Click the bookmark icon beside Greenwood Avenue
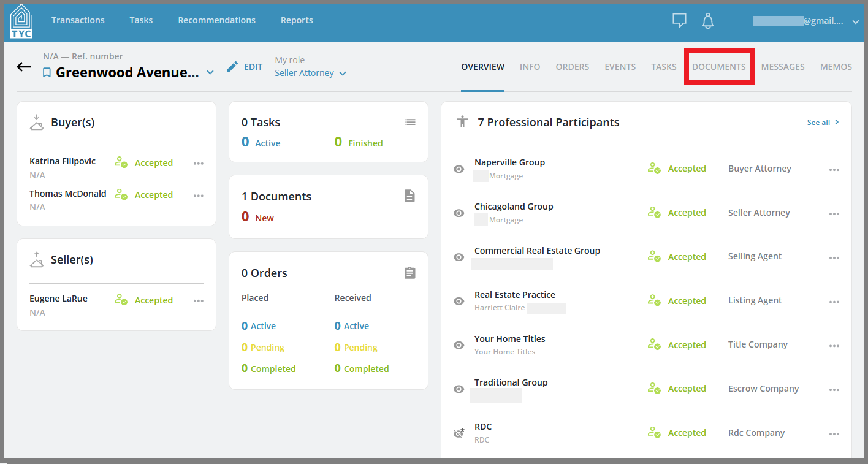The width and height of the screenshot is (868, 464). pyautogui.click(x=47, y=73)
